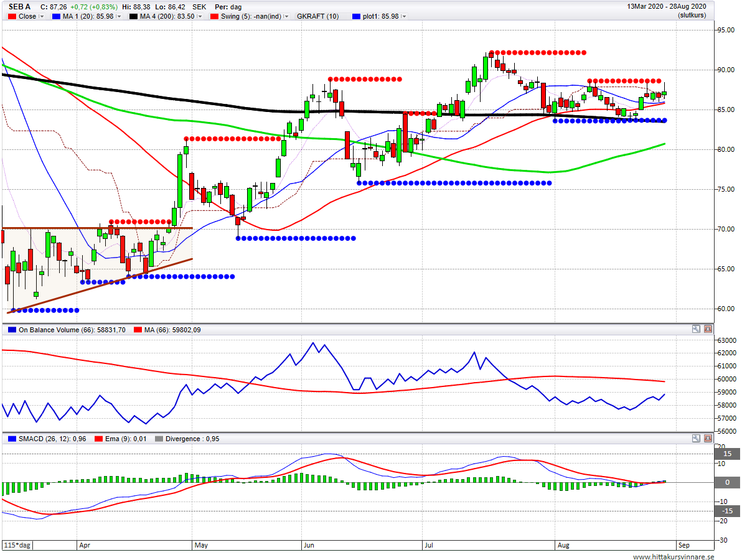Click the 'C: 87,26' closing price value

tap(54, 7)
